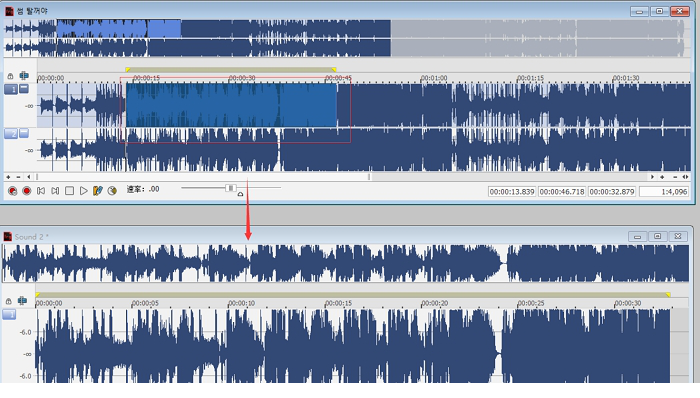This screenshot has height=398, width=700.
Task: Collapse channel 1 with its minimize button
Action: [24, 89]
